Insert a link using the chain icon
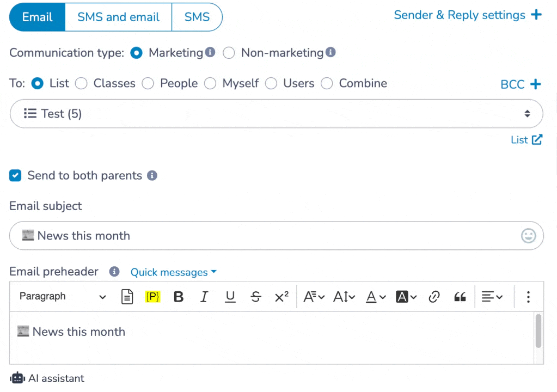This screenshot has height=392, width=557. coord(434,297)
